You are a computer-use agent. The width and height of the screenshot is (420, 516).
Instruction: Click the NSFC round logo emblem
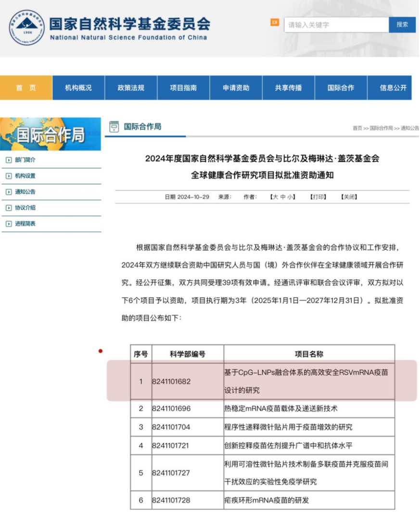click(x=26, y=28)
